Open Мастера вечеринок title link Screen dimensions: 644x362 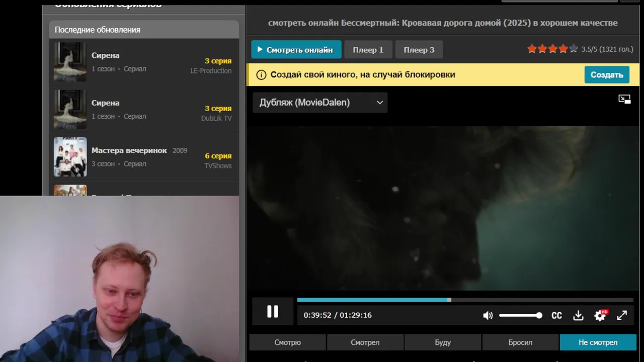pos(129,150)
